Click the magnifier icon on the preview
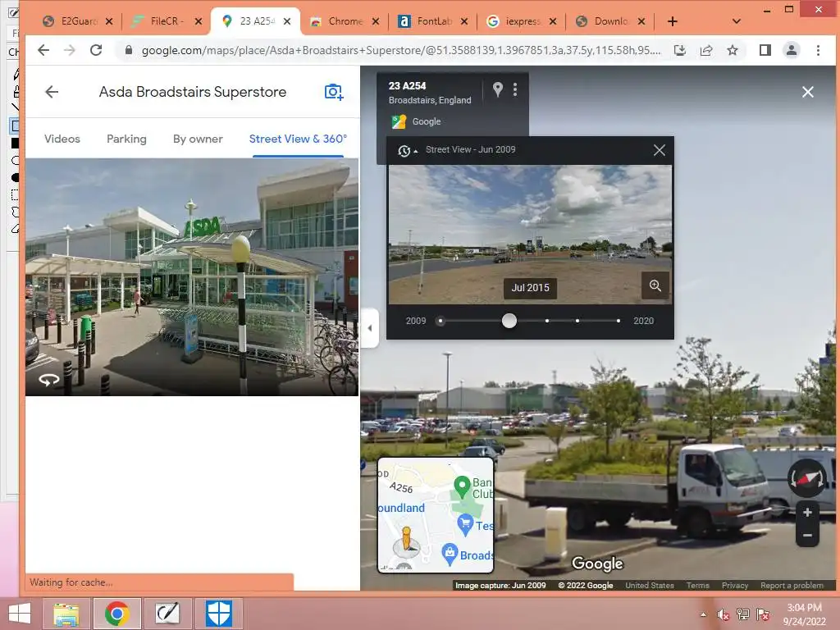Image resolution: width=840 pixels, height=630 pixels. [655, 285]
